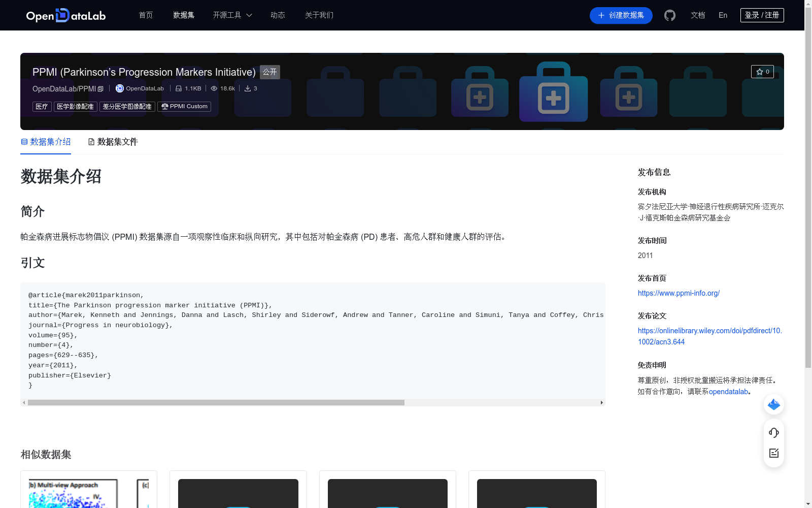Click the 数据集介绍 tab database icon

coord(24,142)
